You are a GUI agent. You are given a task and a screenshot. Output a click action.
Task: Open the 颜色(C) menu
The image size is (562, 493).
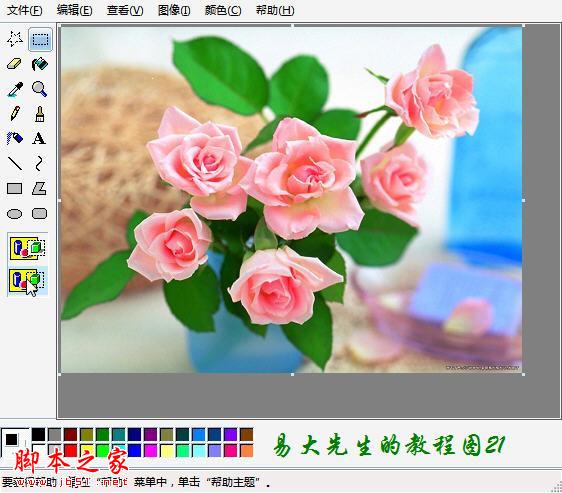pos(223,10)
